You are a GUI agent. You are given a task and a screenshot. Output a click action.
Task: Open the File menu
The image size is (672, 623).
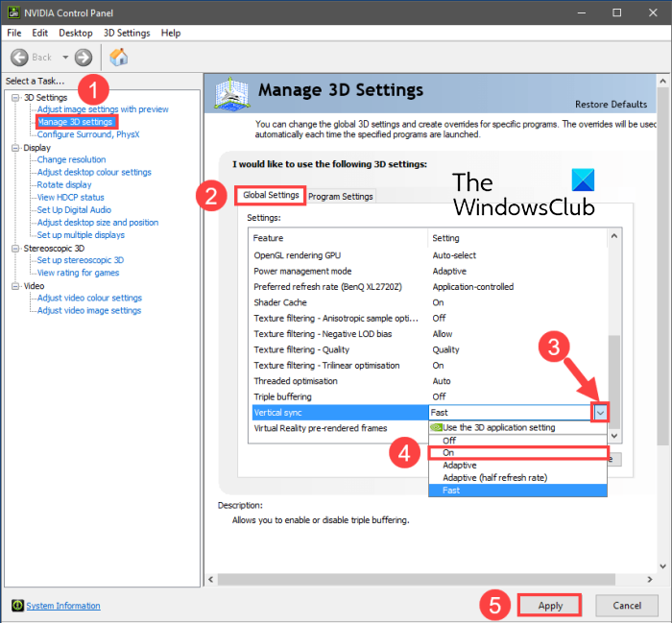pyautogui.click(x=14, y=33)
